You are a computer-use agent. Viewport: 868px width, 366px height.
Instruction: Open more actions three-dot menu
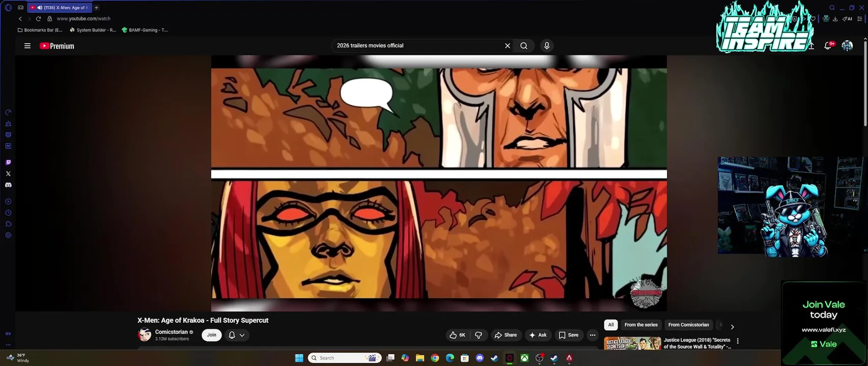click(x=592, y=335)
